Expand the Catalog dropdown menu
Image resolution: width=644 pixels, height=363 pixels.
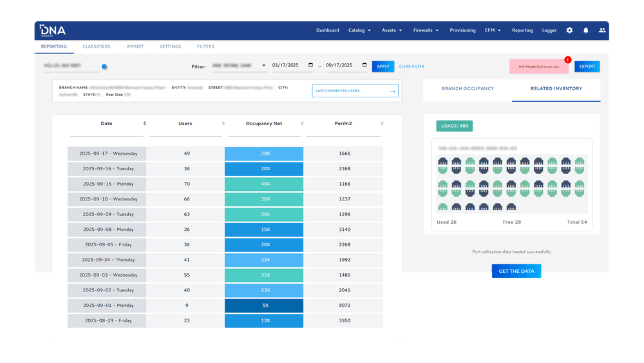click(x=359, y=30)
